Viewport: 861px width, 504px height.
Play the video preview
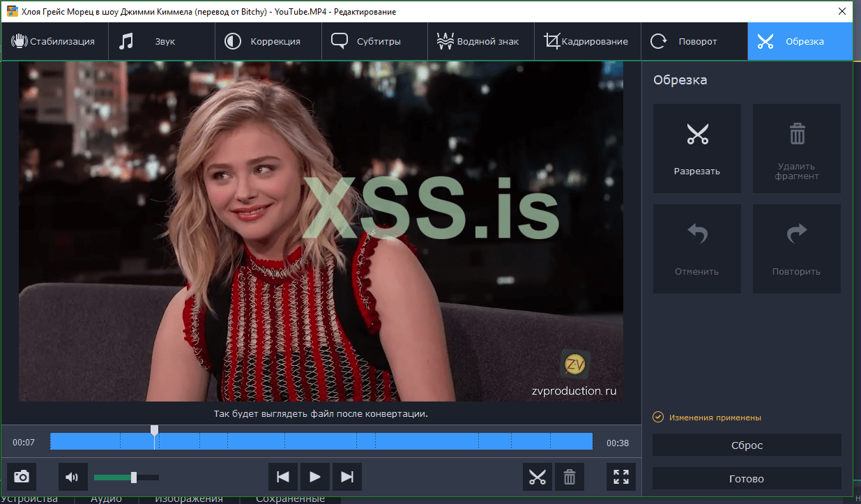point(315,477)
